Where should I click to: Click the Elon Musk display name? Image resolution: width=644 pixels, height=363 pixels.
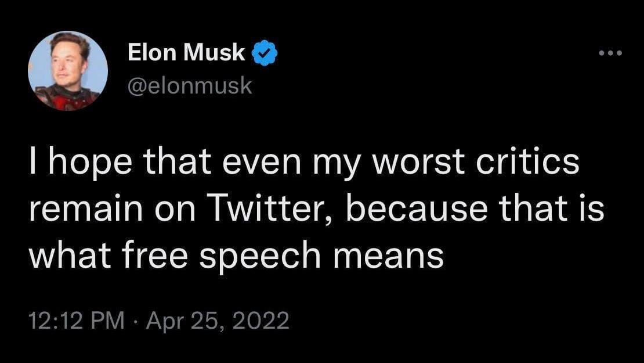pyautogui.click(x=186, y=53)
